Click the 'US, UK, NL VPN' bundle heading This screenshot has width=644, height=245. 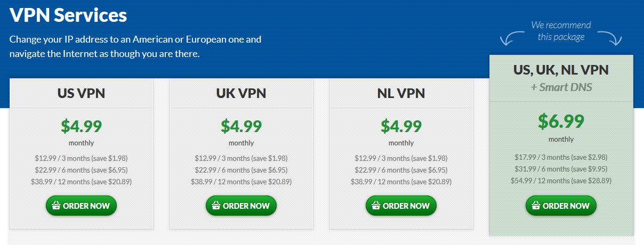tap(561, 70)
